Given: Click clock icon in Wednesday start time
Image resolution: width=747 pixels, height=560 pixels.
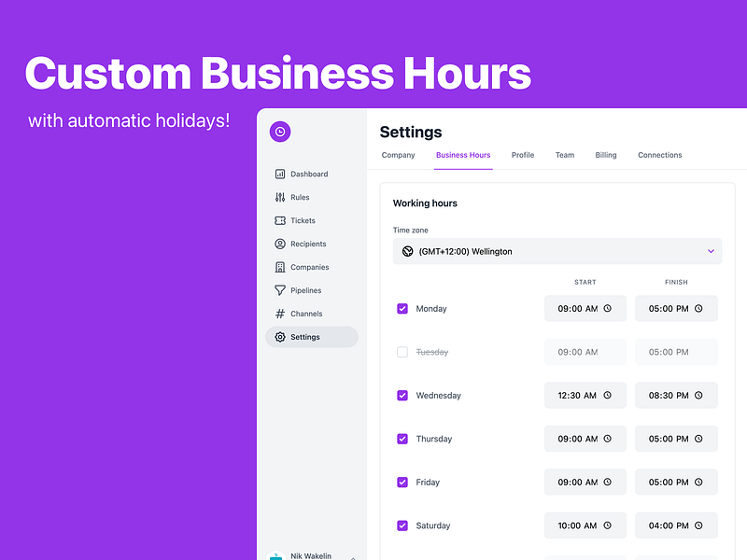Looking at the screenshot, I should (608, 395).
